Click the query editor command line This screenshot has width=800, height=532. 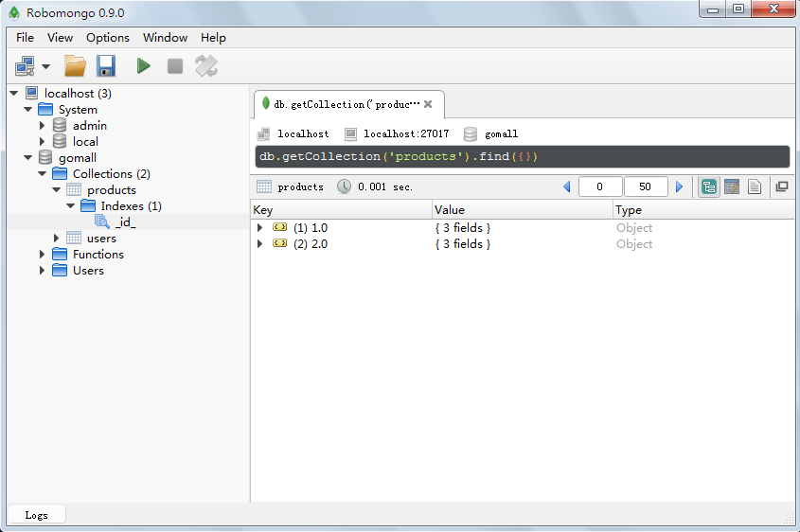point(523,156)
